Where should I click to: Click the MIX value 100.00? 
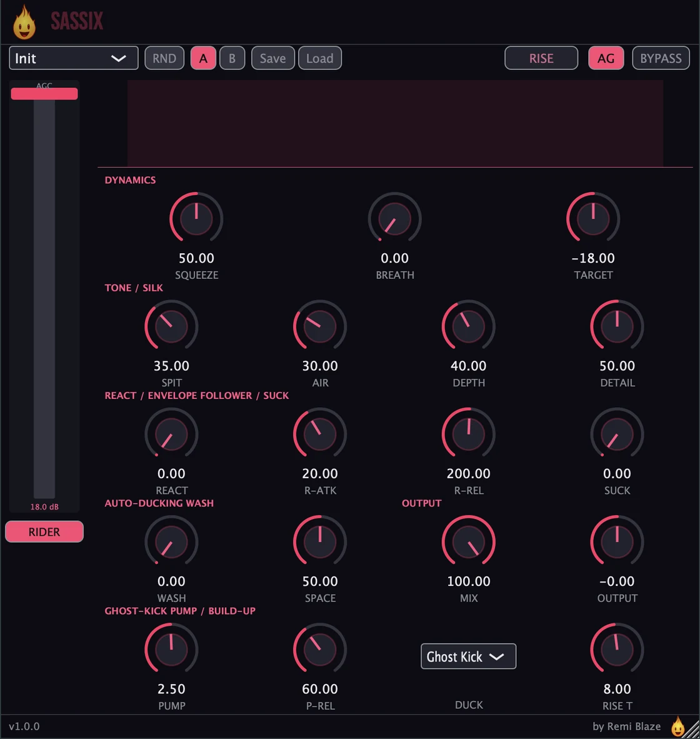coord(469,581)
